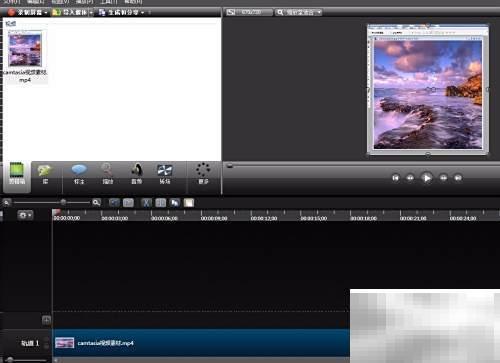Screen dimensions: 500x363
Task: Open the Callouts speech bubble tab
Action: click(x=79, y=174)
